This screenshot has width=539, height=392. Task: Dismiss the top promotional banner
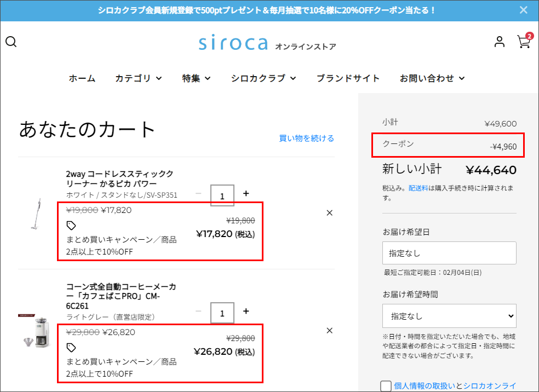coord(524,10)
